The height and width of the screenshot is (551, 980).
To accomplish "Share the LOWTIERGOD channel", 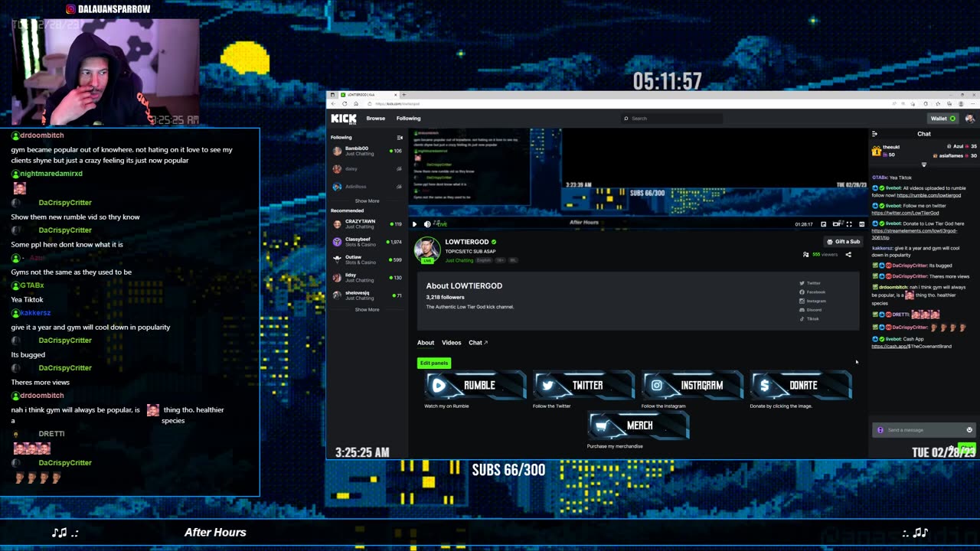I will [x=848, y=255].
